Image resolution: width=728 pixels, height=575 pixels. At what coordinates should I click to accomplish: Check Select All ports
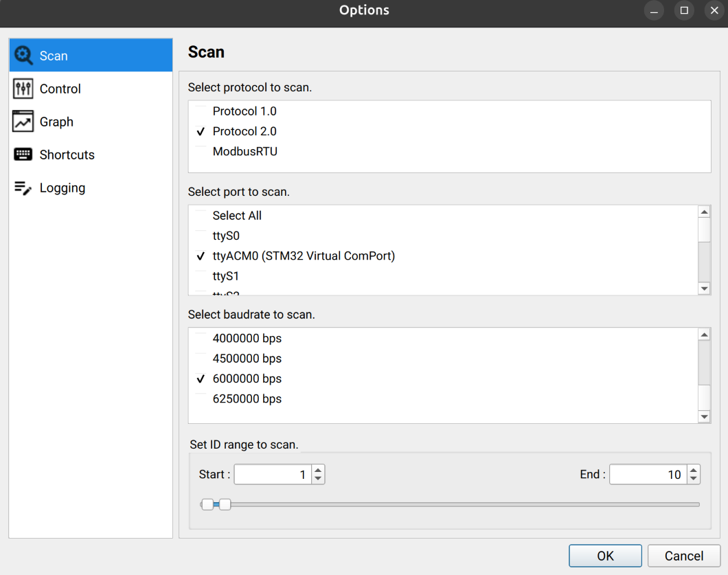pyautogui.click(x=201, y=216)
